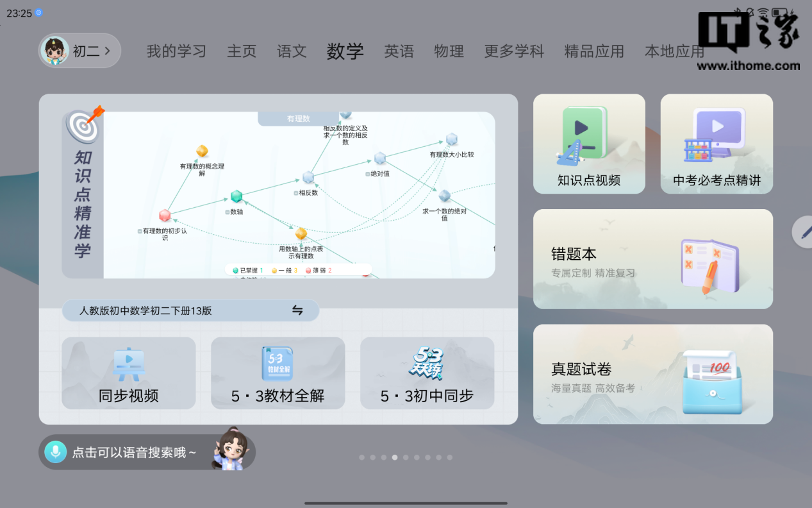Select the first page indicator dot

(361, 457)
